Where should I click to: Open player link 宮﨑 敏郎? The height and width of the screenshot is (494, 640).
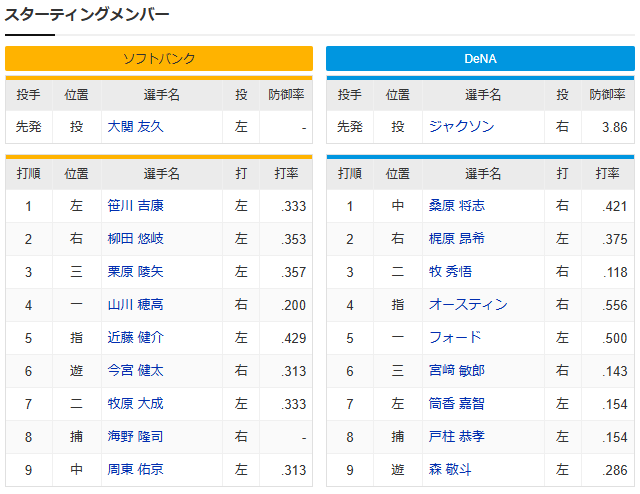pos(457,371)
